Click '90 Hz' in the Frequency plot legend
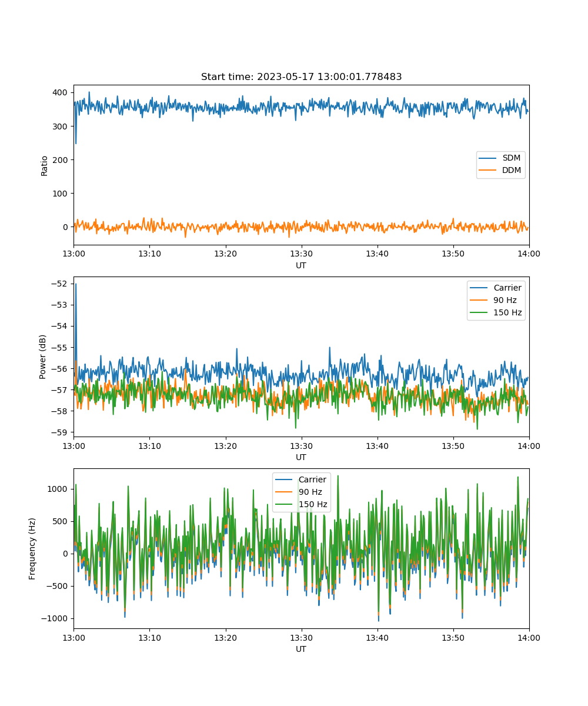Screen dimensions: 588x706 (x=310, y=492)
